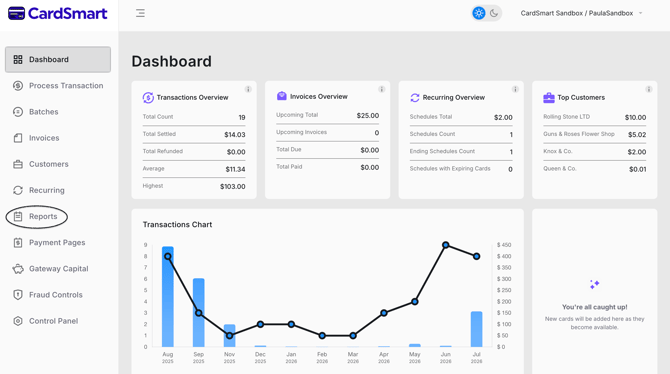Click Recurring Overview info icon
The width and height of the screenshot is (670, 374).
click(515, 89)
